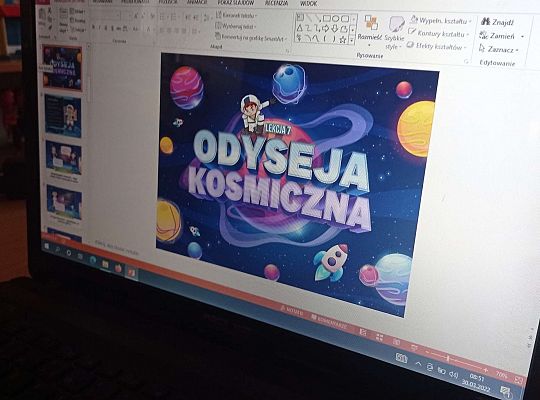Viewport: 540px width, 400px height.
Task: Show hidden system tray icons
Action: [x=419, y=363]
